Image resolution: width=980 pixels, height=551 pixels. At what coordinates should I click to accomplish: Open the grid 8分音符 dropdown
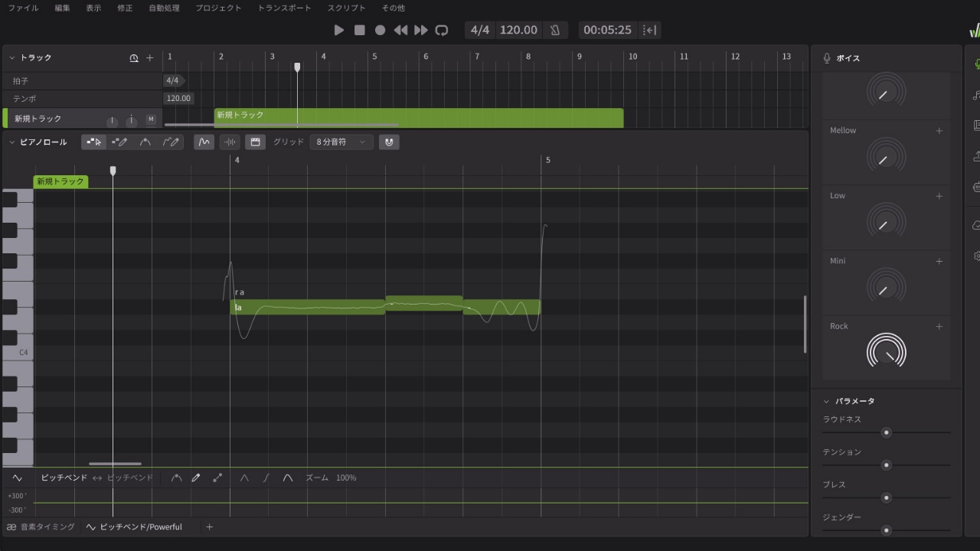[x=341, y=142]
